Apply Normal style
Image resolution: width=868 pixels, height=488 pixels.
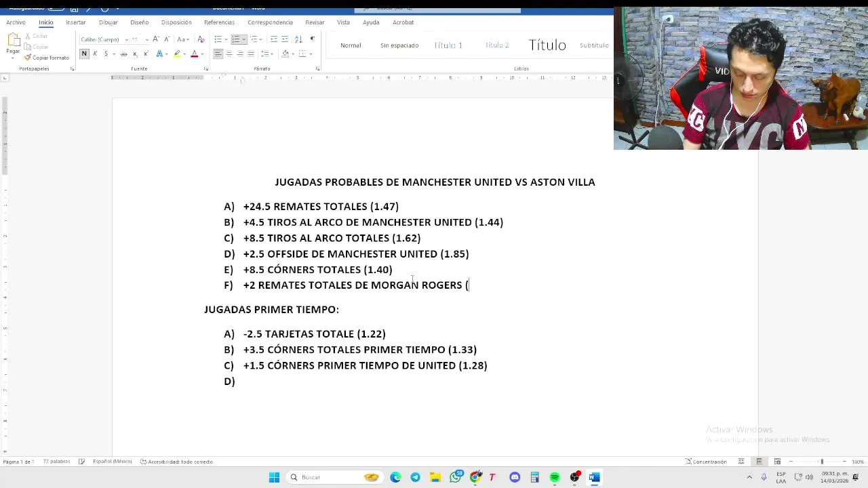pos(351,45)
